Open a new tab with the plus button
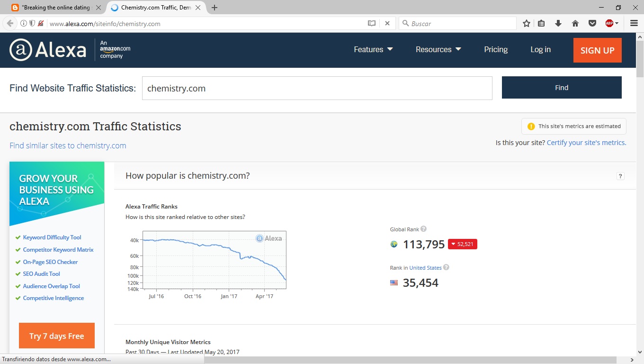The image size is (644, 364). [x=215, y=8]
